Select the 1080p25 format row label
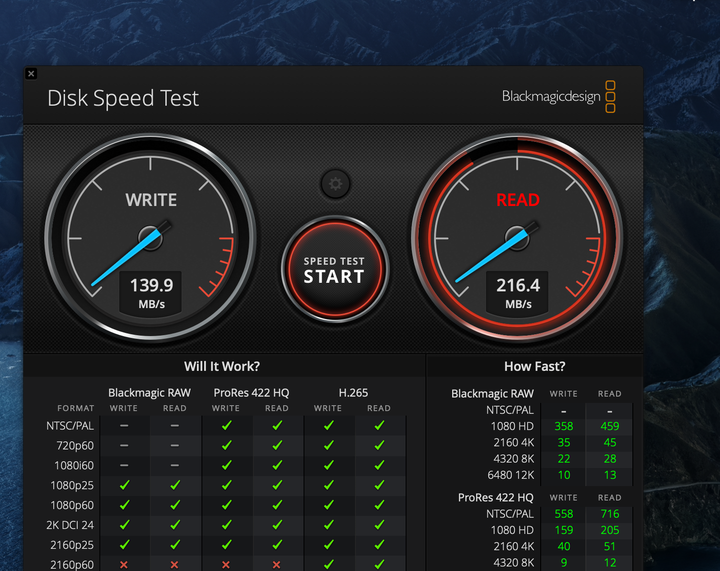720x571 pixels. pos(72,485)
